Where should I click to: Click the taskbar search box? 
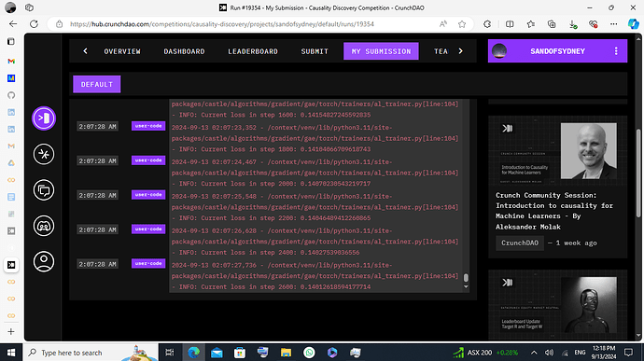pos(91,353)
